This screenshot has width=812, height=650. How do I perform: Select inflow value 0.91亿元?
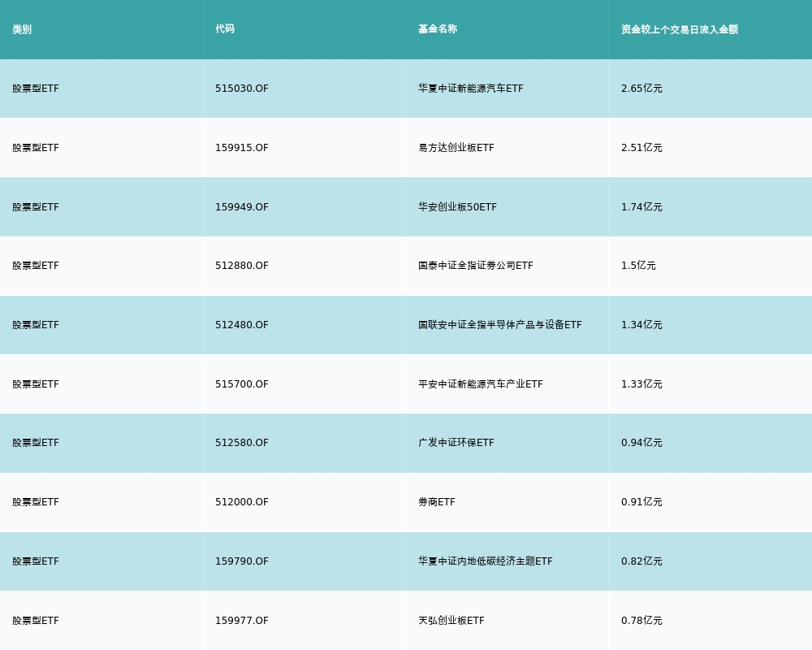pos(641,502)
